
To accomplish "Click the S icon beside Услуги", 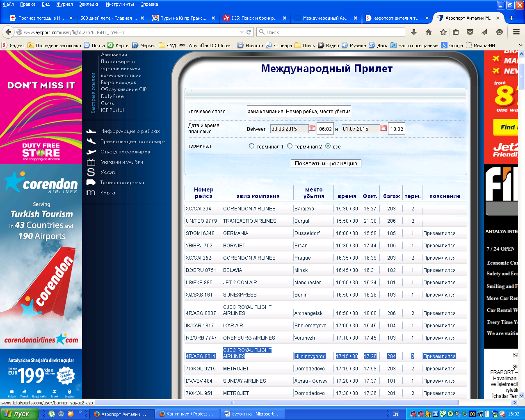I will (x=91, y=172).
